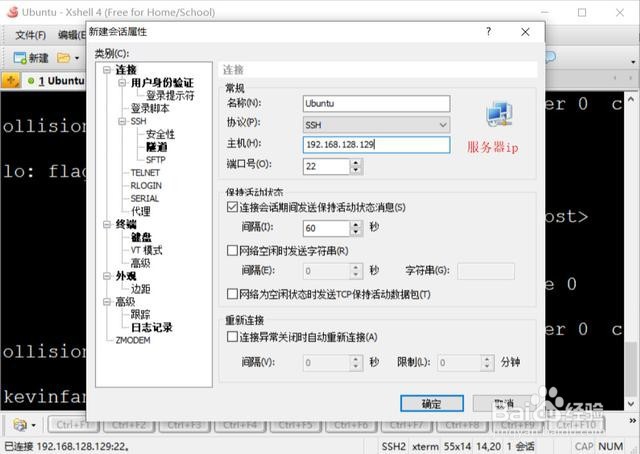640x454 pixels.
Task: Click the 名称 field containing Ubuntu
Action: 376,104
